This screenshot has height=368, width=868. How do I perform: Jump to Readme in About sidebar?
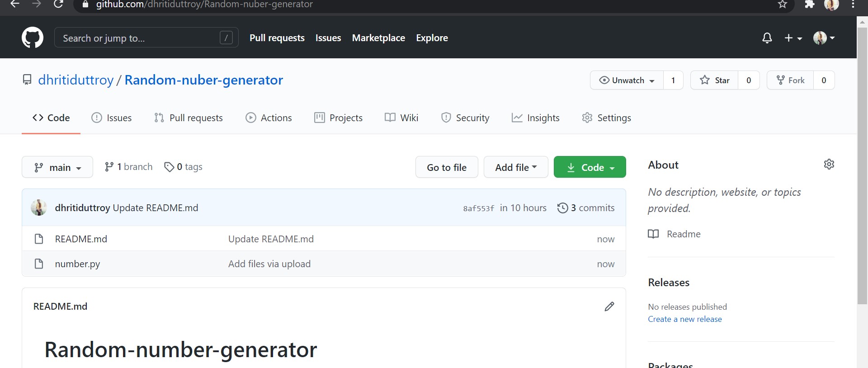[x=675, y=234]
